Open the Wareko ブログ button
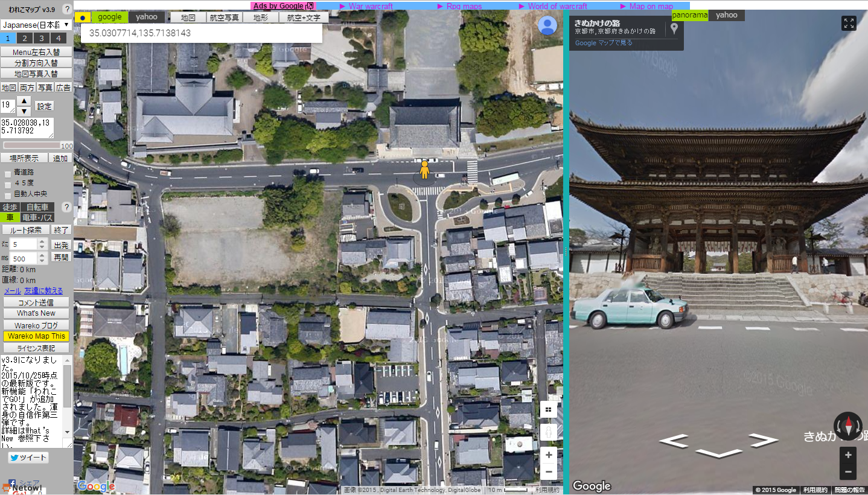868x495 pixels. tap(36, 325)
